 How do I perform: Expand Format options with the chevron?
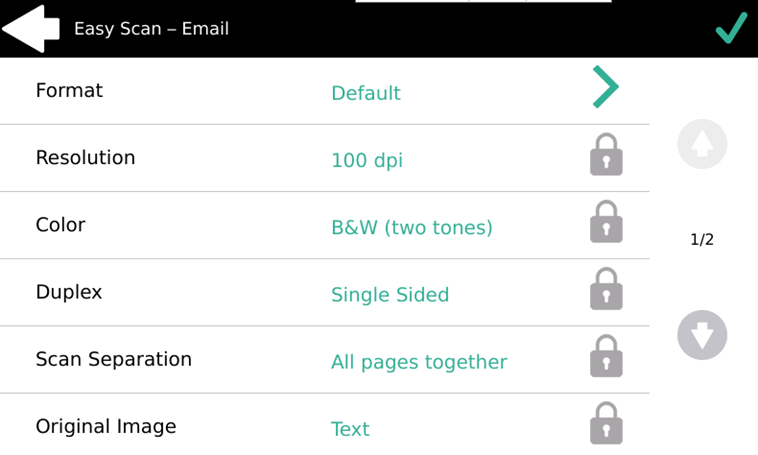[x=605, y=87]
